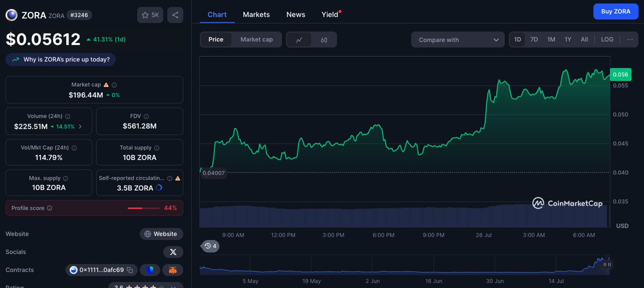The image size is (644, 288).
Task: Click the Market cap warning triangle icon
Action: (106, 85)
